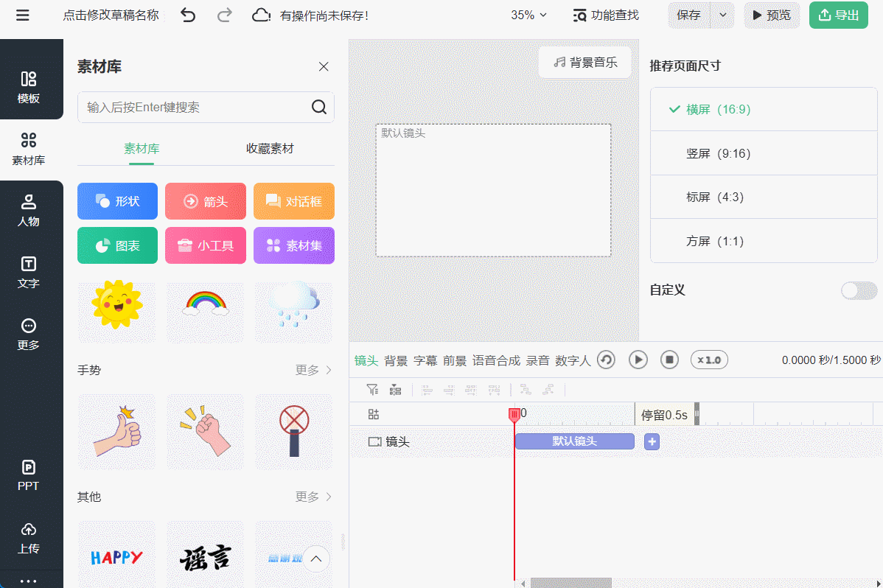Undo the last action
The width and height of the screenshot is (883, 588).
tap(188, 15)
